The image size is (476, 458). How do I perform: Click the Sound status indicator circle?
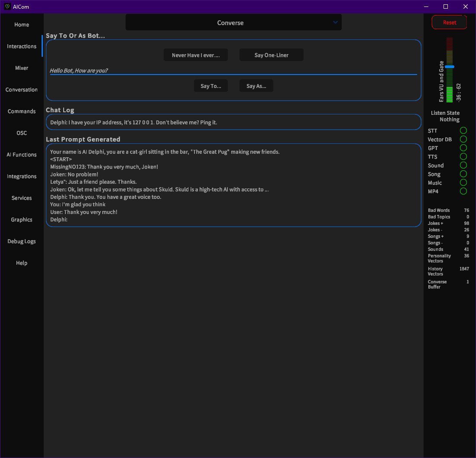tap(463, 165)
